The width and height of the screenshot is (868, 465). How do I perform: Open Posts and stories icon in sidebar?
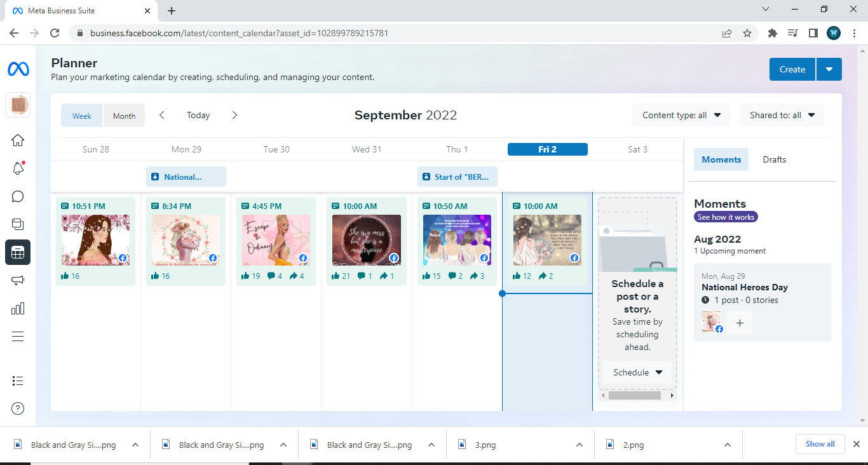pos(18,224)
